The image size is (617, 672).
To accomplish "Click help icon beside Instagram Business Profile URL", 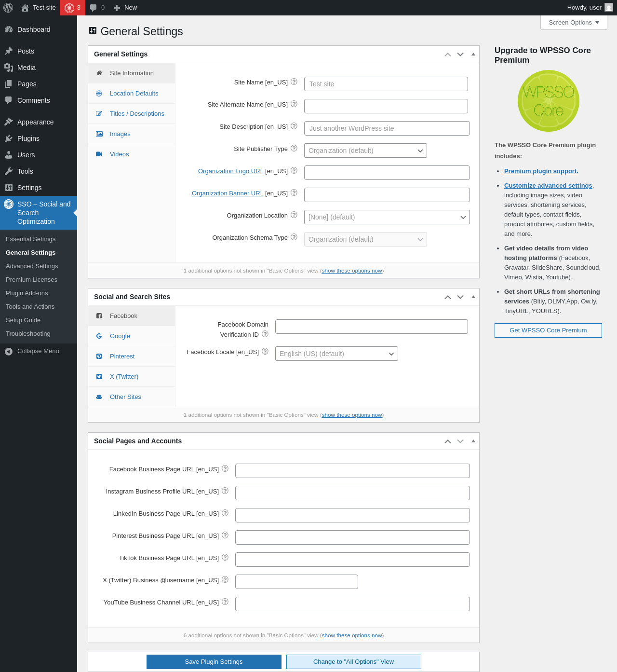I will point(225,491).
